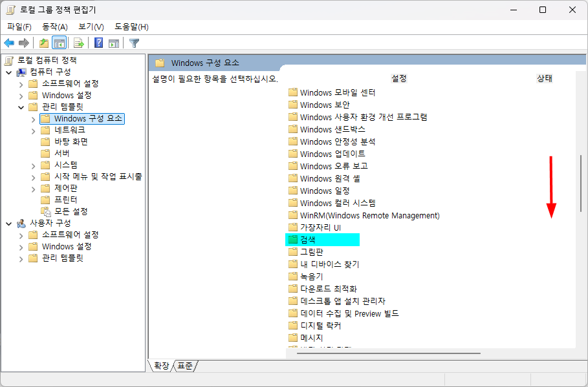The height and width of the screenshot is (387, 588).
Task: Expand 시작 메뉴 및 작업 표시줄 node
Action: click(34, 178)
